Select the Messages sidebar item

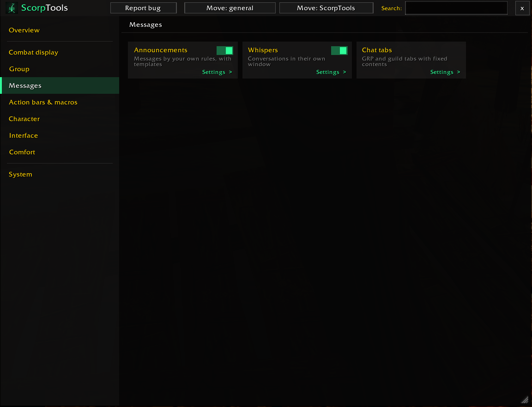tap(60, 85)
